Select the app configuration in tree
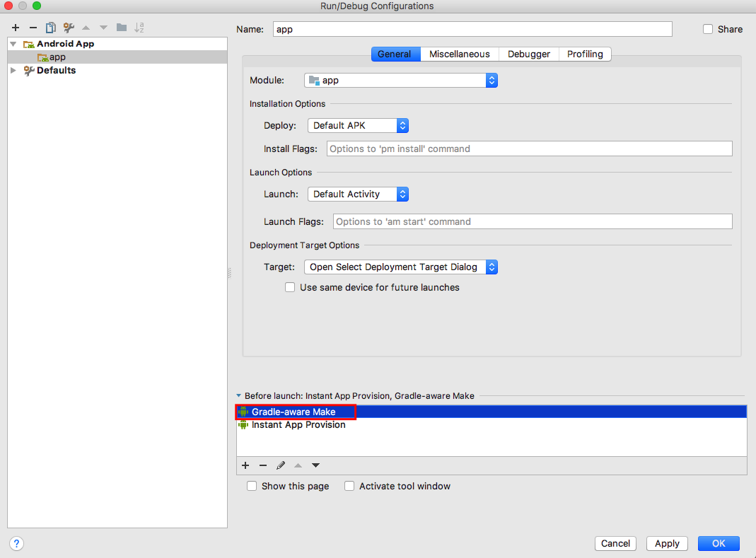This screenshot has height=558, width=756. (x=117, y=57)
